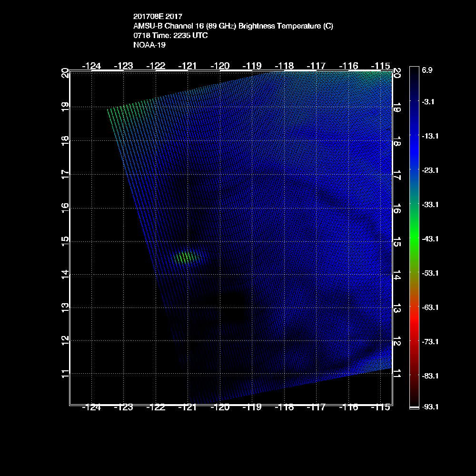Click the bottom-axis longitude label "-116"
This screenshot has height=476, width=476.
coord(348,407)
